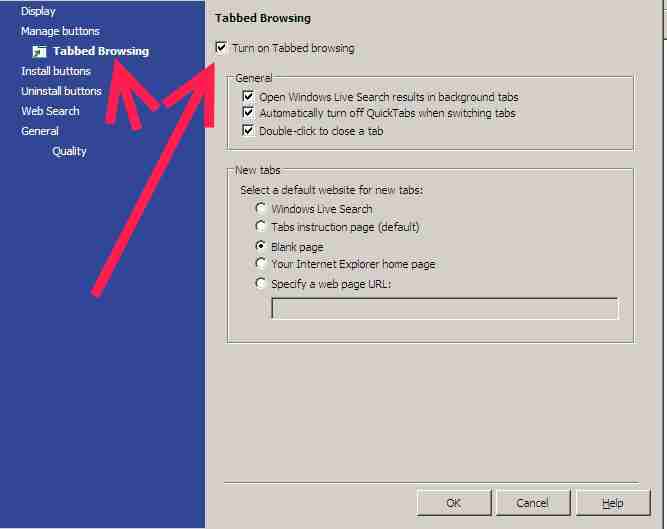Select Manage buttons in sidebar
This screenshot has height=529, width=667.
pos(60,31)
